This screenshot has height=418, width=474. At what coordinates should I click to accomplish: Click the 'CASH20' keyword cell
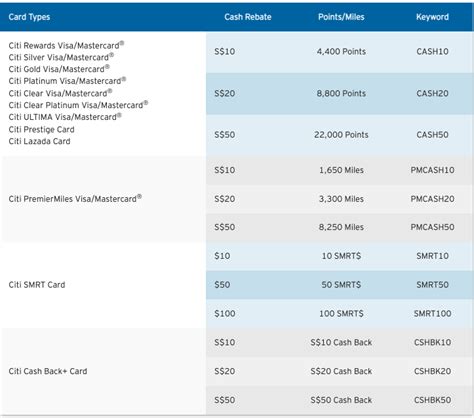tap(432, 93)
